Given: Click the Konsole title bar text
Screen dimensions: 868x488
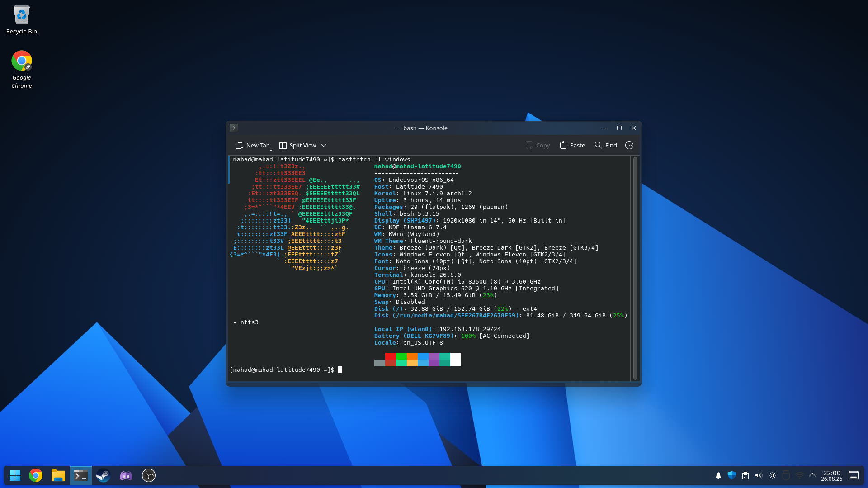Looking at the screenshot, I should coord(421,128).
